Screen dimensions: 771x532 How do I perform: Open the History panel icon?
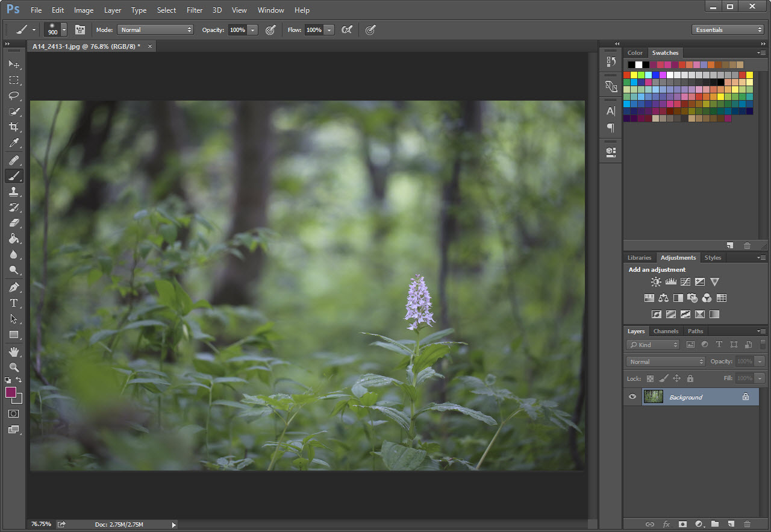611,61
